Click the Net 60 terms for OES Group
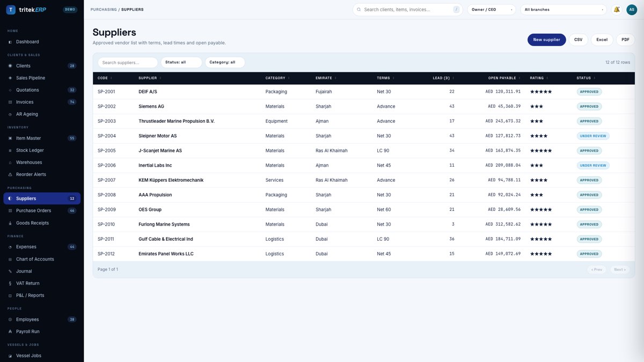The image size is (644, 362). 384,210
